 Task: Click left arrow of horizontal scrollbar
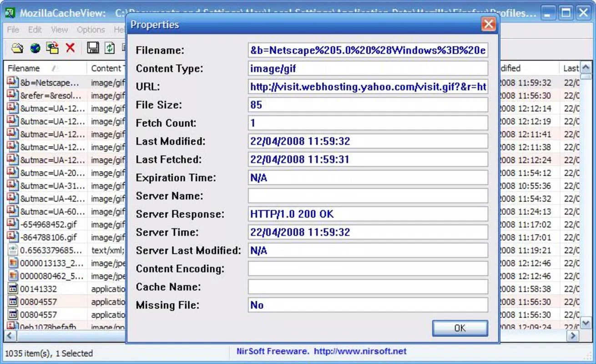click(x=10, y=336)
